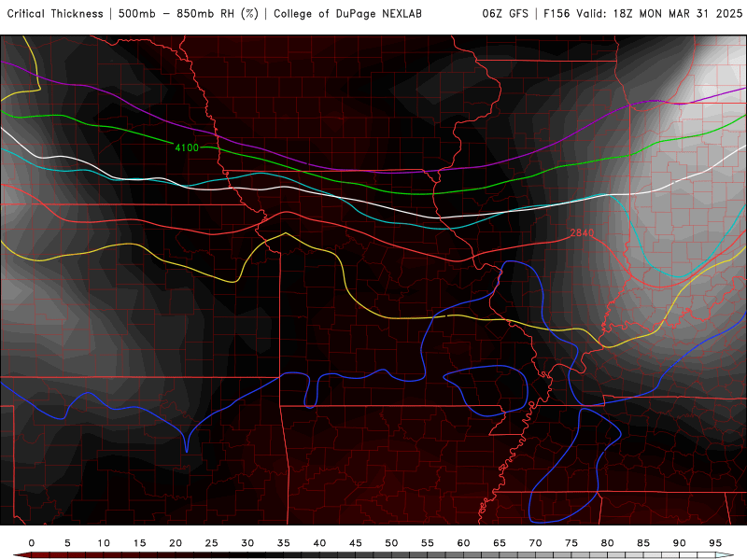Image resolution: width=747 pixels, height=560 pixels.
Task: Click the '85' tick label on color bar
Action: click(643, 543)
